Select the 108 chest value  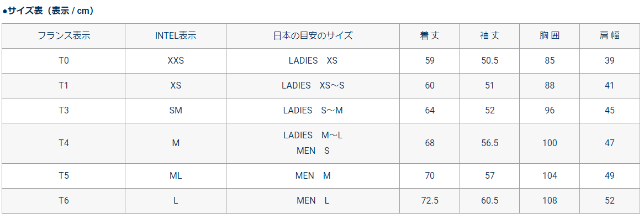550,201
